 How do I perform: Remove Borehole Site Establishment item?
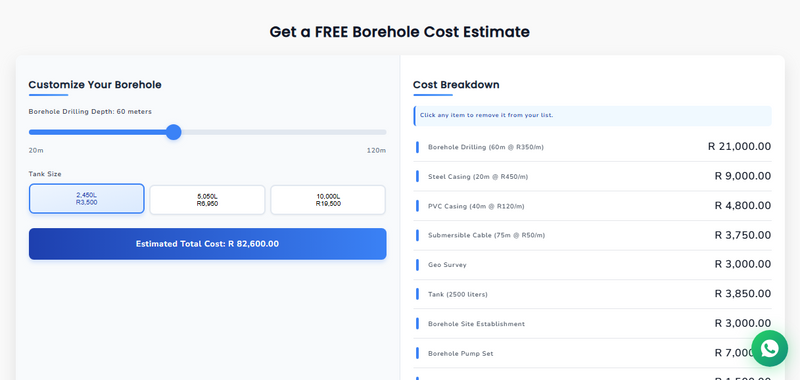pos(592,323)
